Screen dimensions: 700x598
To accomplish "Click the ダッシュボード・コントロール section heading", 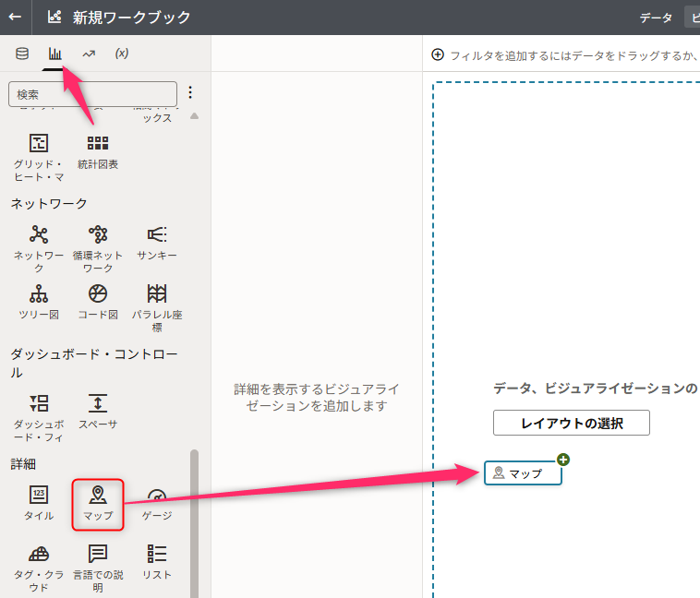I will point(94,363).
